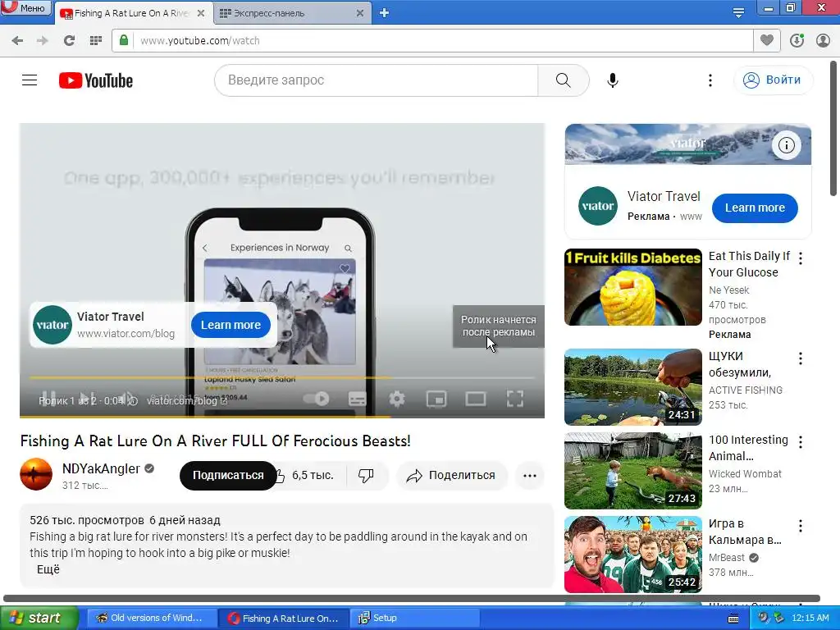This screenshot has height=630, width=840.
Task: Select the Fishing A Rat Lure tab
Action: 133,13
